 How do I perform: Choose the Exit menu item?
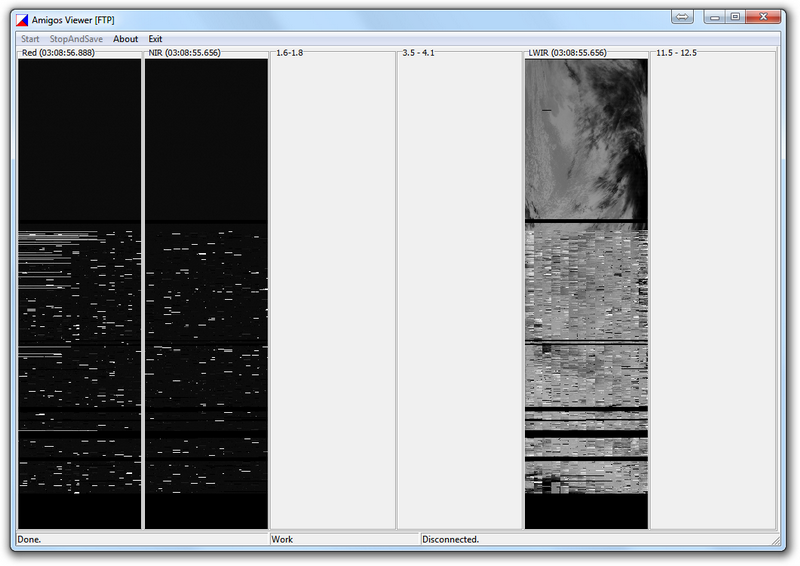(x=155, y=39)
